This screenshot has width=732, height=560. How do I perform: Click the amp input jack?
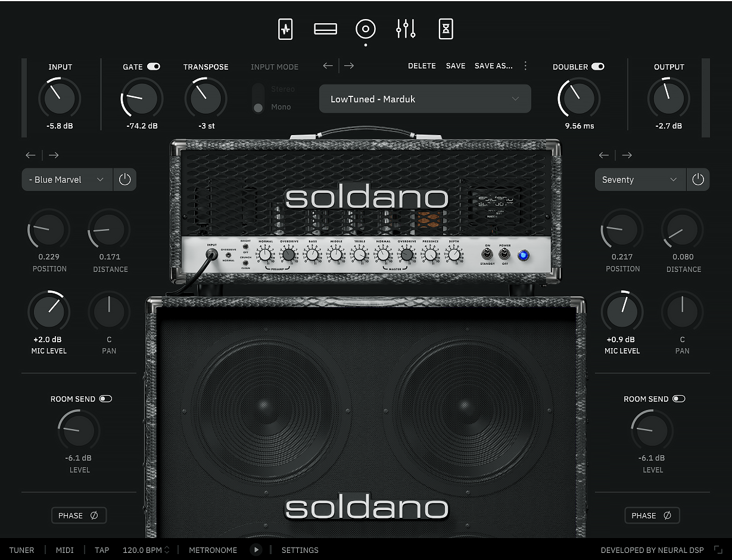tap(211, 255)
